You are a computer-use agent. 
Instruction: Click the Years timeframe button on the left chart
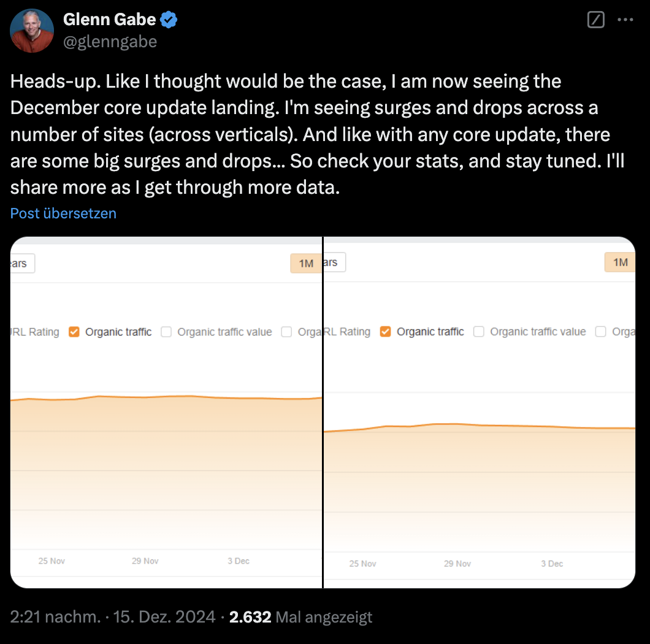[20, 263]
